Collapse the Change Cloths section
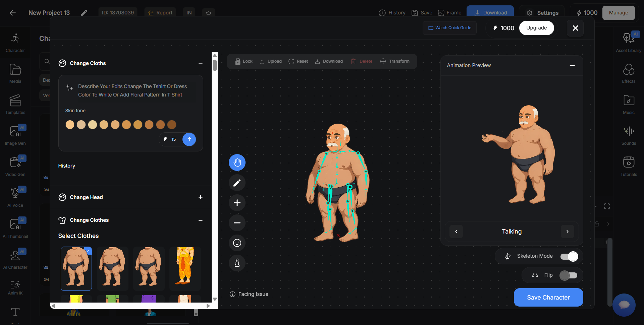The width and height of the screenshot is (644, 325). click(200, 63)
